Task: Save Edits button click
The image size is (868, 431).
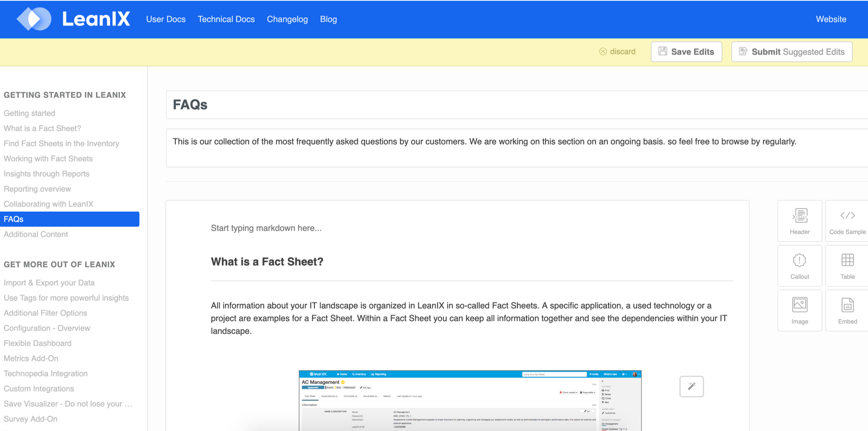Action: [x=686, y=52]
